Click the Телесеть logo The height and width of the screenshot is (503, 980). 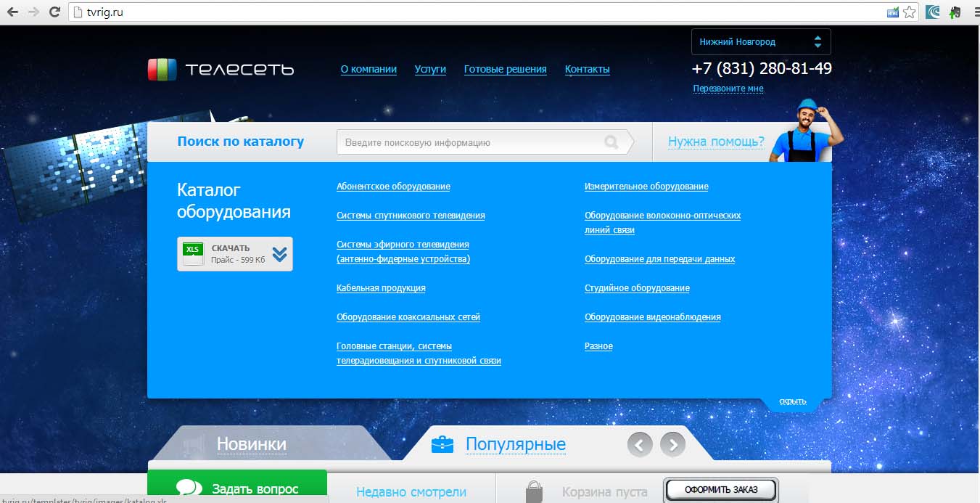click(221, 69)
